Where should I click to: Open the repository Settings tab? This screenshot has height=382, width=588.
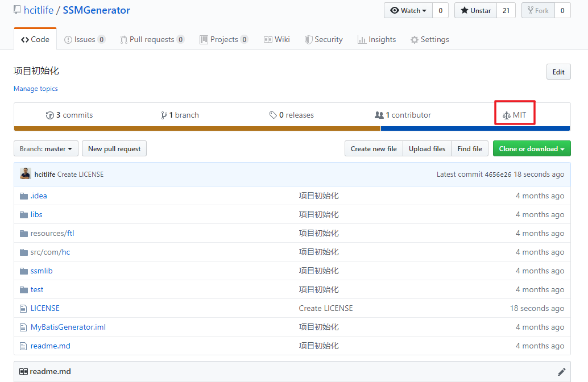[x=430, y=39]
